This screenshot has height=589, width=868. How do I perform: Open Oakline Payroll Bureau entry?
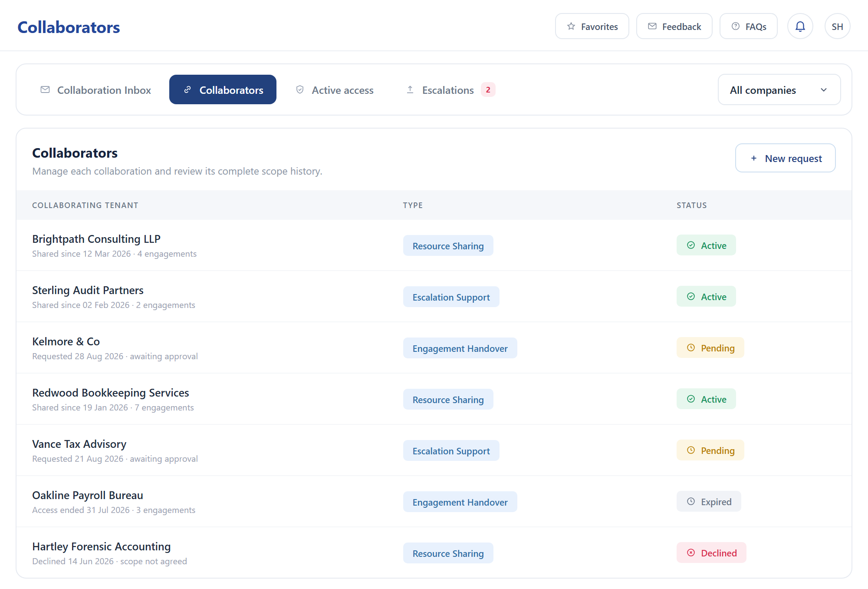point(434,502)
